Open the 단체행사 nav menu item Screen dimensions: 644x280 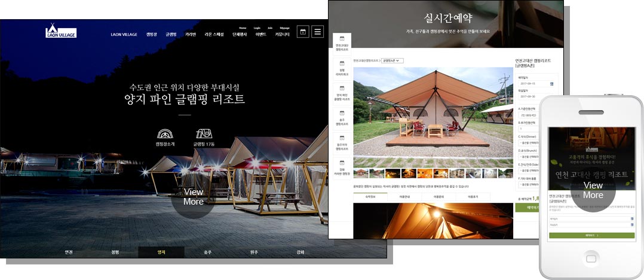(240, 35)
